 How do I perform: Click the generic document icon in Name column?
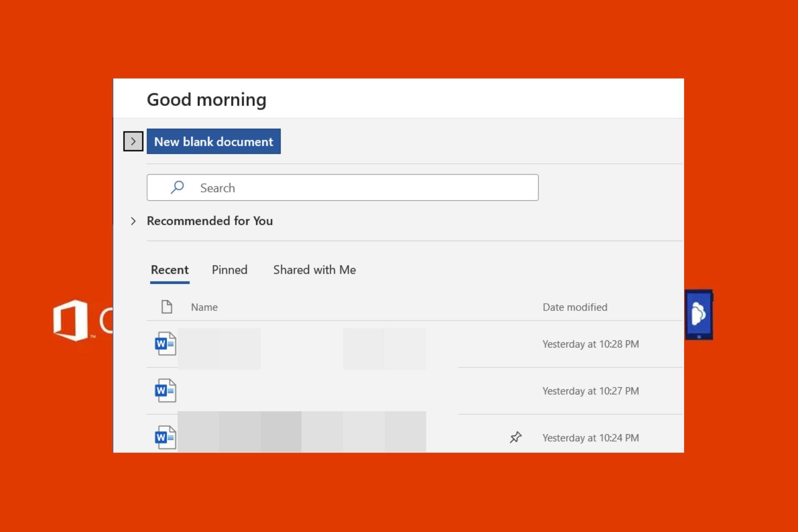point(167,306)
